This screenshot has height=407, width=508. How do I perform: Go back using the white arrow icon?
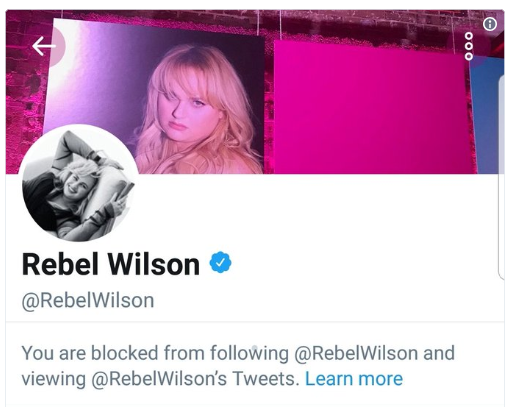click(44, 46)
